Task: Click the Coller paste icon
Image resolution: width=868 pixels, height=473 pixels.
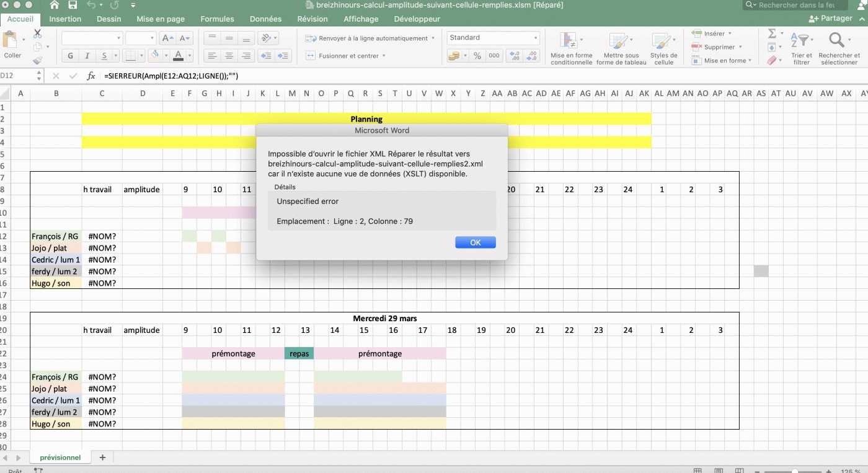Action: coord(11,41)
